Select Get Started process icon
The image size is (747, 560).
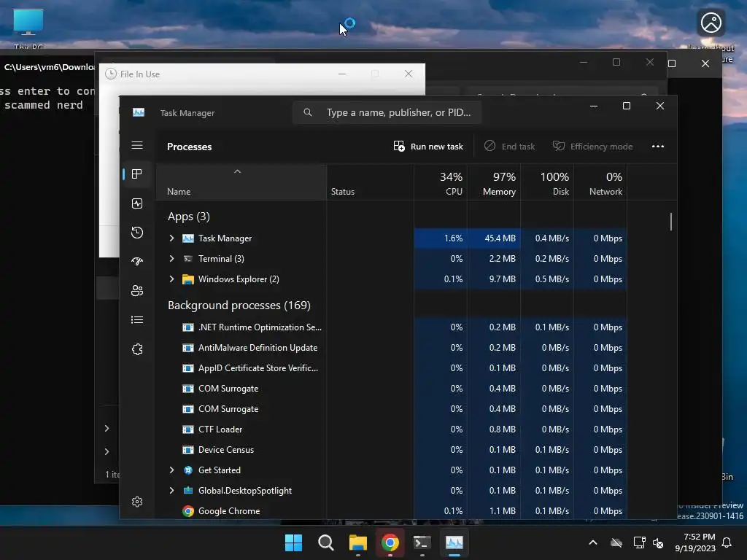(188, 470)
